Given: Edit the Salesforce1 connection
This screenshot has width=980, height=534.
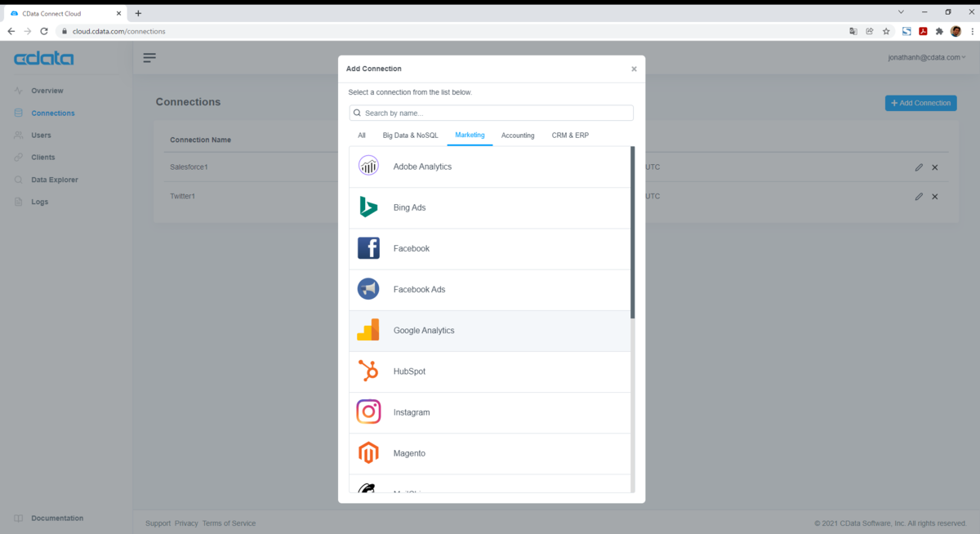Looking at the screenshot, I should [919, 167].
